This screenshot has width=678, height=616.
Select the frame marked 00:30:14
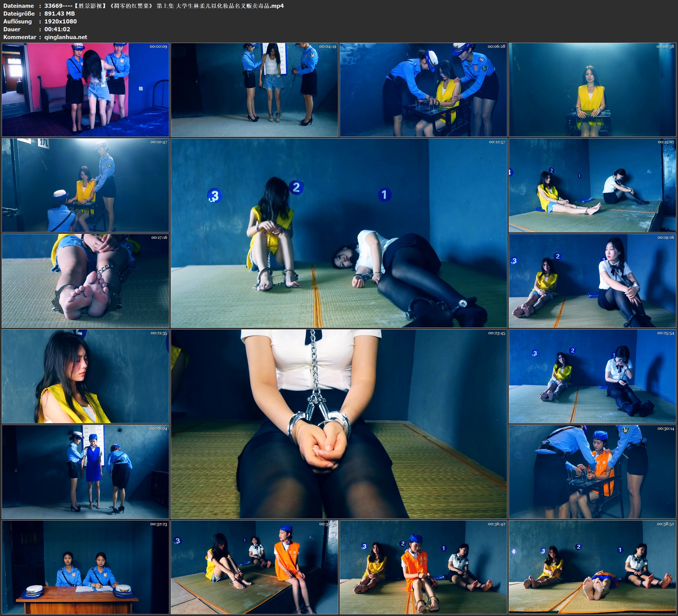(x=592, y=472)
